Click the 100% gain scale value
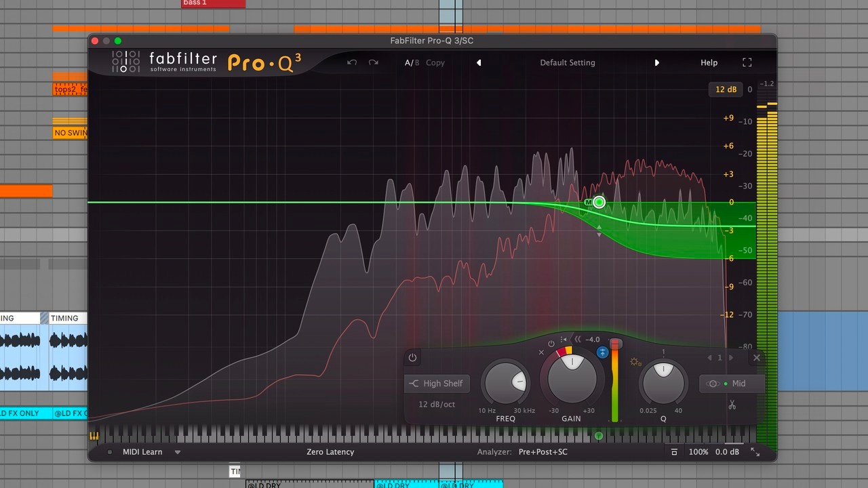Image resolution: width=868 pixels, height=488 pixels. pos(698,452)
